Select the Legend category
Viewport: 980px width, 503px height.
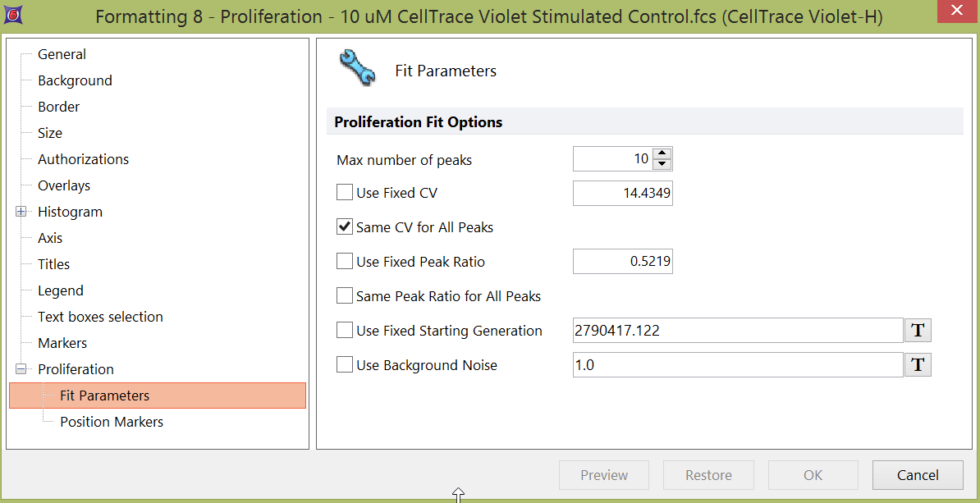61,290
